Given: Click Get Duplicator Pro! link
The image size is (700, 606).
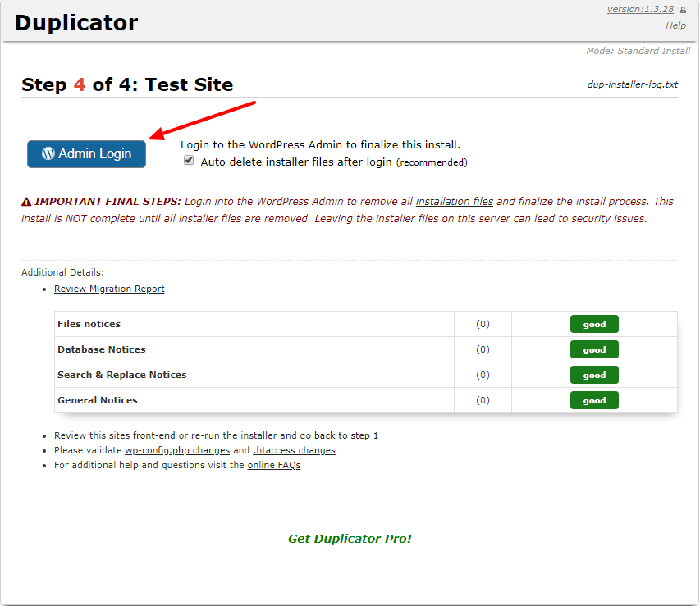Looking at the screenshot, I should click(350, 539).
